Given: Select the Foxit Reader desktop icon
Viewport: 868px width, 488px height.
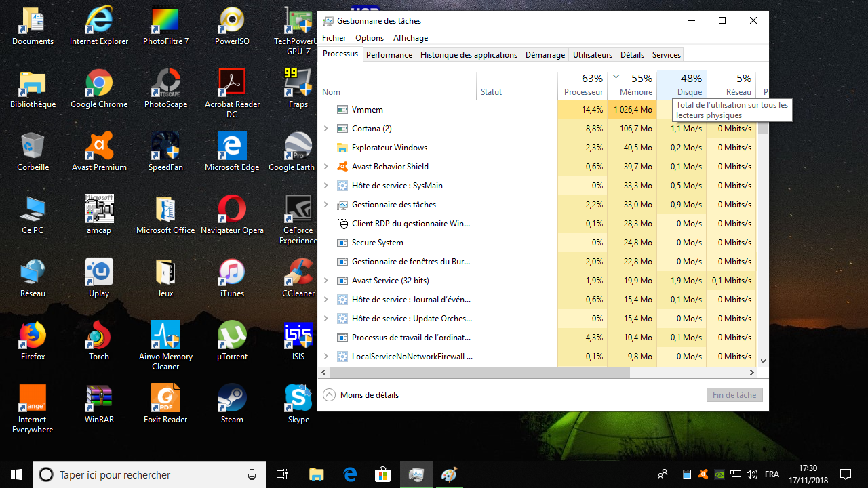Looking at the screenshot, I should [165, 405].
